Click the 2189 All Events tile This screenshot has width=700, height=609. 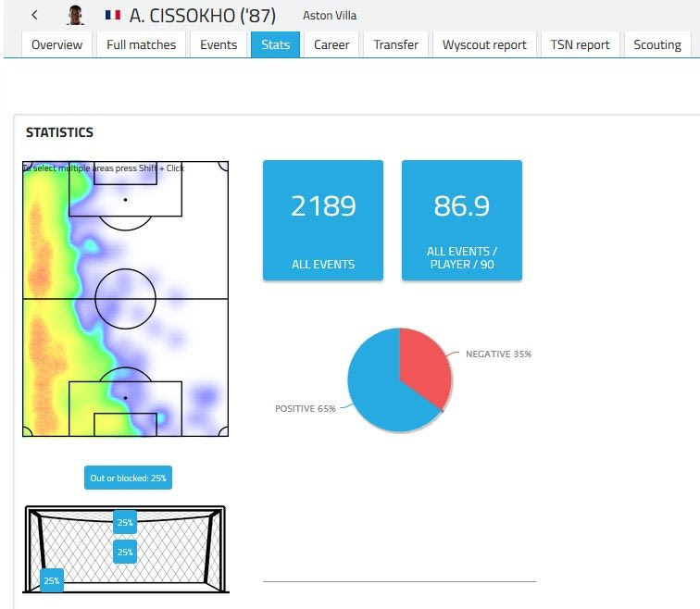click(323, 220)
